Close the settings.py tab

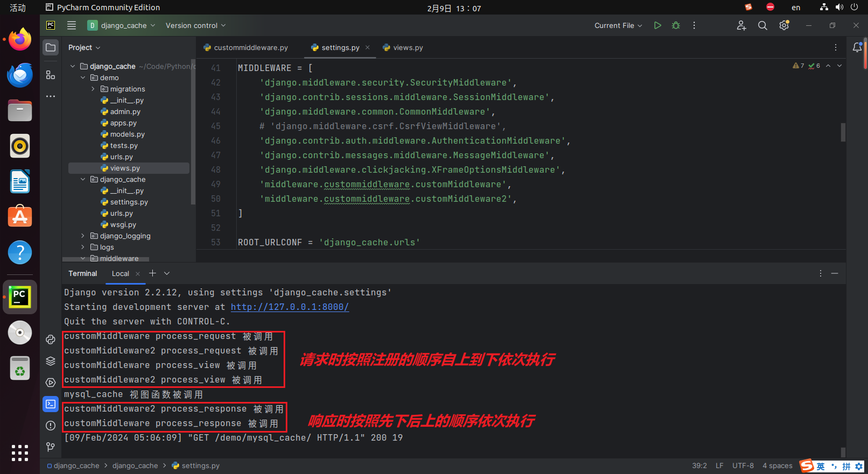[368, 47]
